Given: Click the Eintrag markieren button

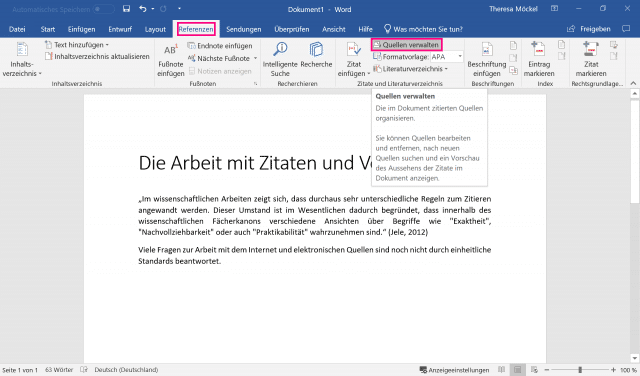Looking at the screenshot, I should tap(539, 60).
